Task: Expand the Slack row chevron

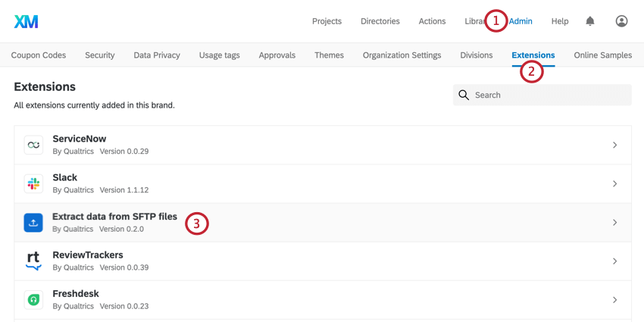Action: tap(615, 183)
